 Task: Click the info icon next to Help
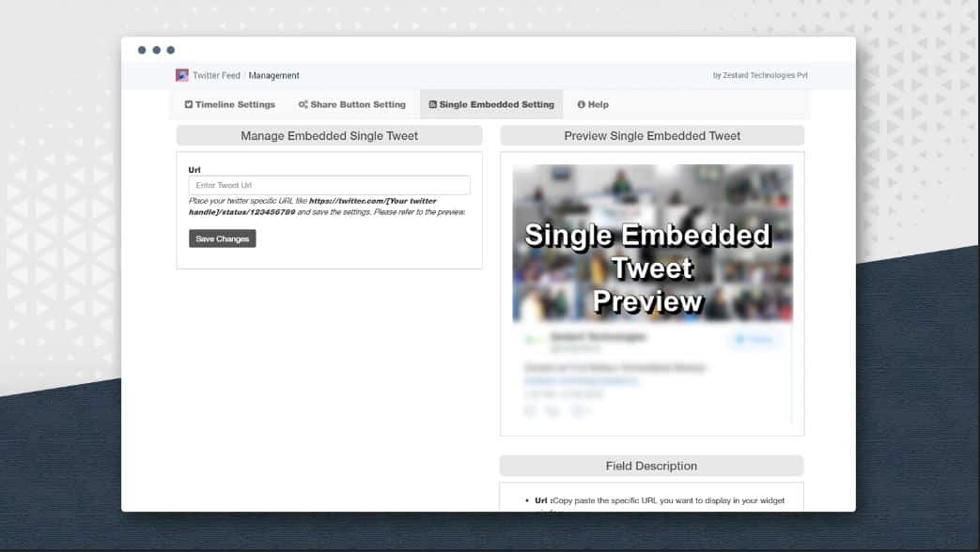click(580, 104)
